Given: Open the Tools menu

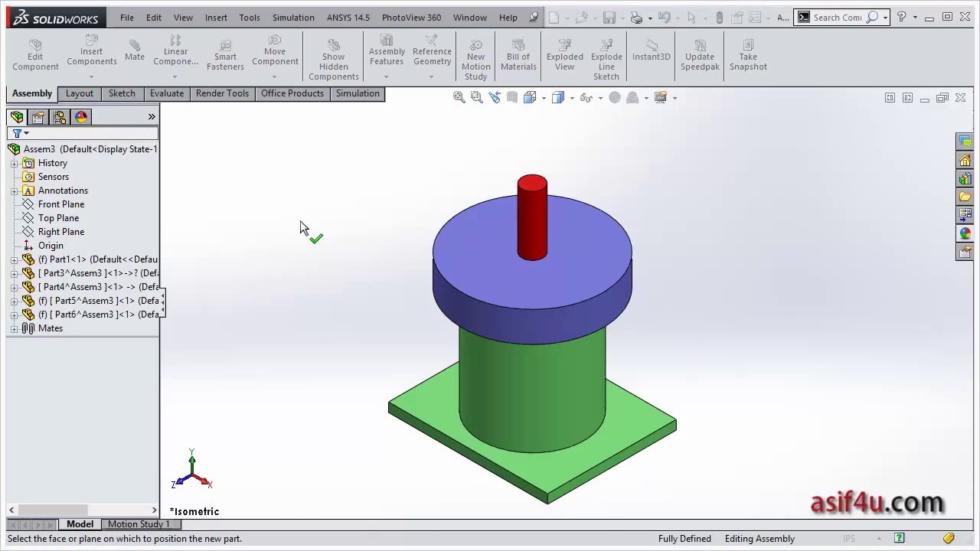Looking at the screenshot, I should tap(250, 18).
